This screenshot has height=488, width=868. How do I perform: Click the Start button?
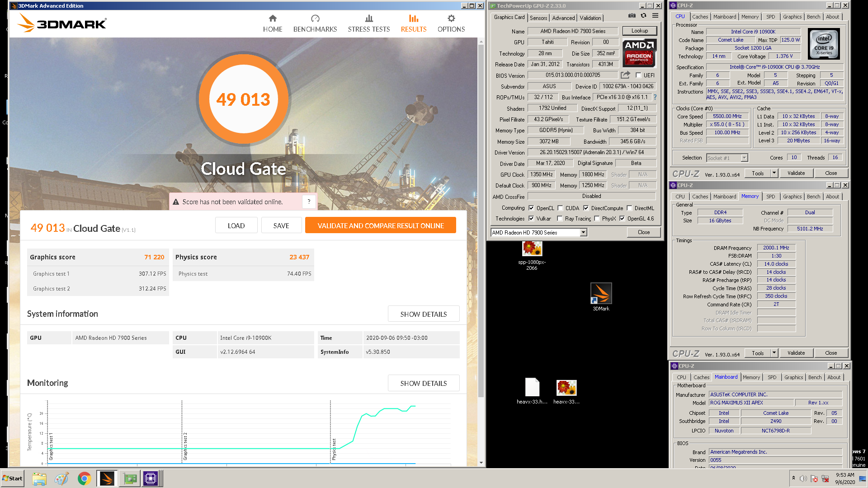(13, 478)
